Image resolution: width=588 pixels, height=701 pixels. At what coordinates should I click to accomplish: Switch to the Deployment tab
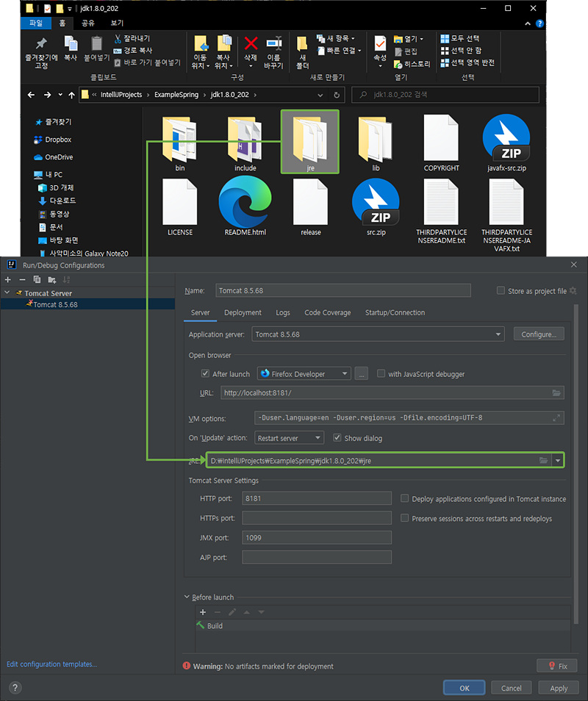pyautogui.click(x=243, y=312)
